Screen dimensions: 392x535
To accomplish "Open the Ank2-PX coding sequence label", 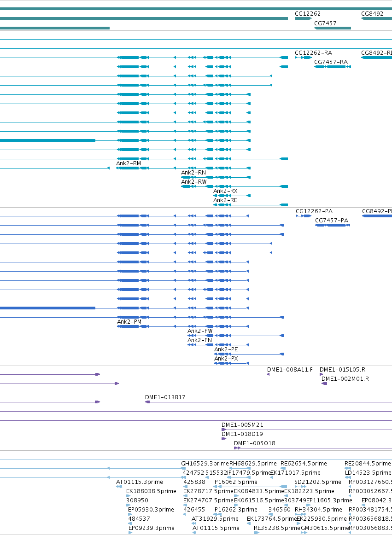I will coord(226,359).
